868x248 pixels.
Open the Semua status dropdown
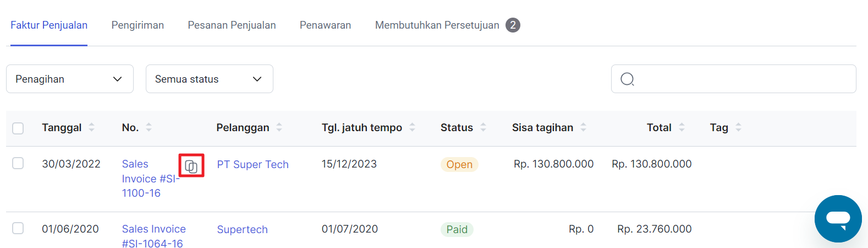tap(210, 79)
